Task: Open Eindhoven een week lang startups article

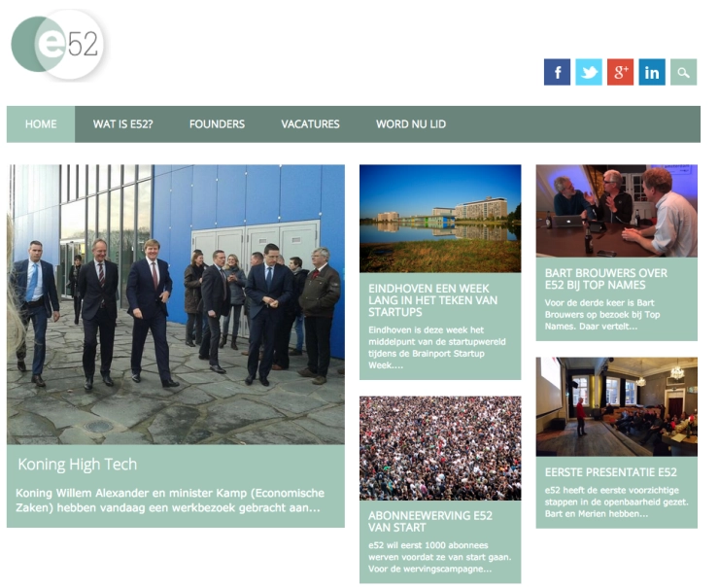Action: click(432, 300)
